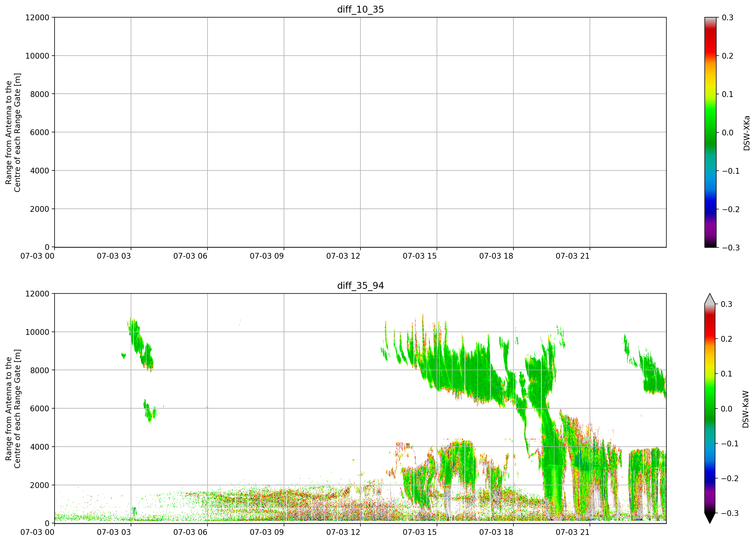This screenshot has height=542, width=756.
Task: Click the 0.2 tick on DSW-KaW colorbar
Action: 727,339
